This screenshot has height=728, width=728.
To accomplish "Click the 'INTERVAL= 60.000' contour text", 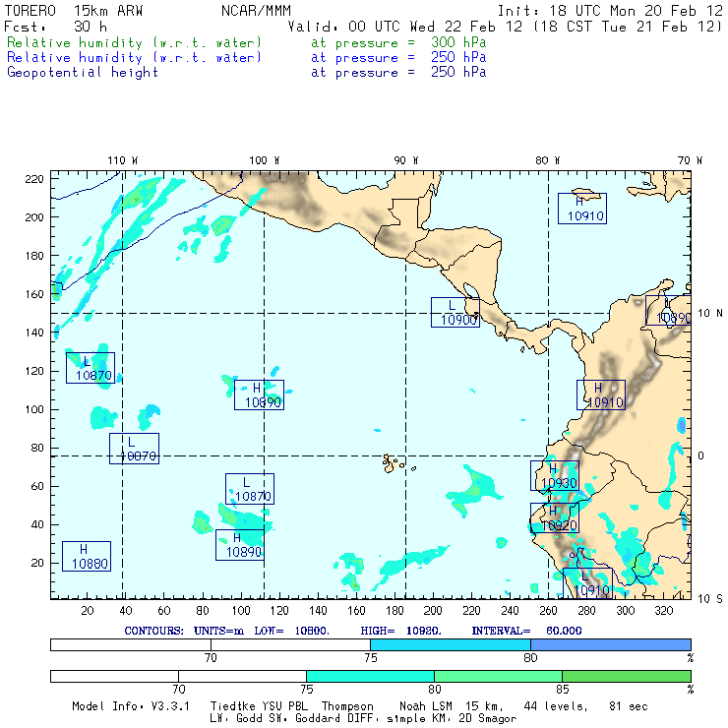I will [x=526, y=631].
